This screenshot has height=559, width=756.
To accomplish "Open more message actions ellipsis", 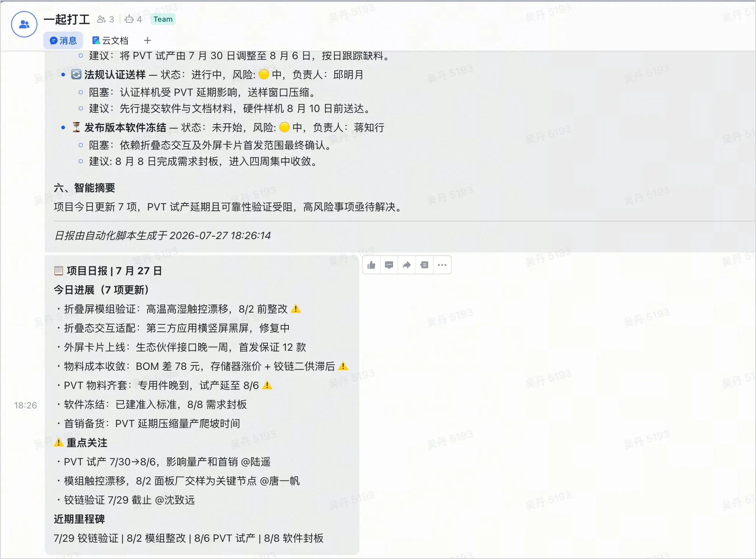I will point(442,265).
